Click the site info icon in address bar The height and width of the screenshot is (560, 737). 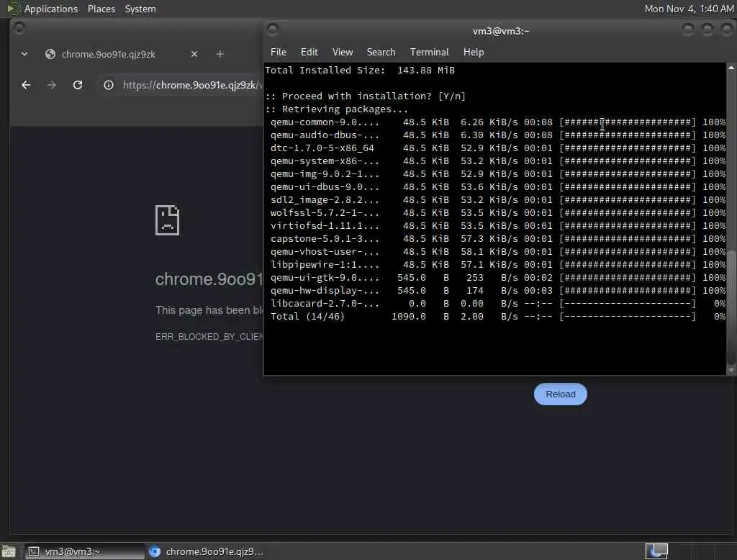(109, 85)
